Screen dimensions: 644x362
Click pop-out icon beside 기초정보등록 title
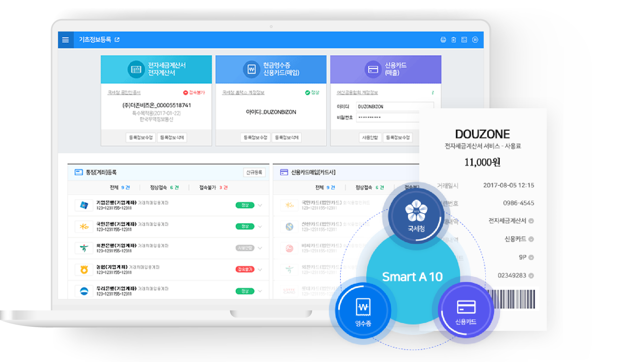click(x=117, y=40)
